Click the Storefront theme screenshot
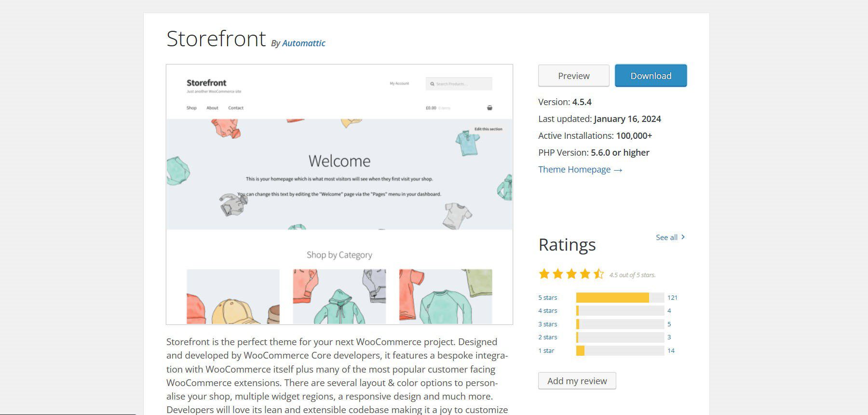 point(339,194)
